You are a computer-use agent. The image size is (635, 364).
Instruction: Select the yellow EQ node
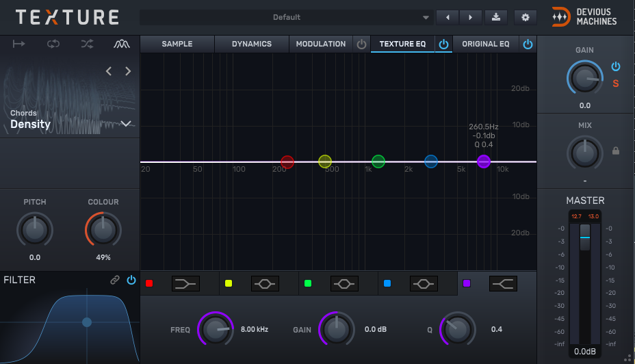325,161
